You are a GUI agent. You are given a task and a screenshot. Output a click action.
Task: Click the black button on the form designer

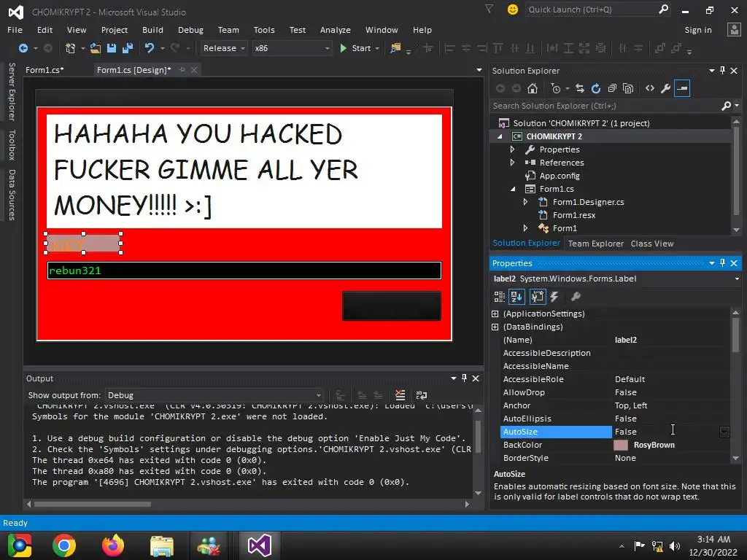(x=392, y=306)
